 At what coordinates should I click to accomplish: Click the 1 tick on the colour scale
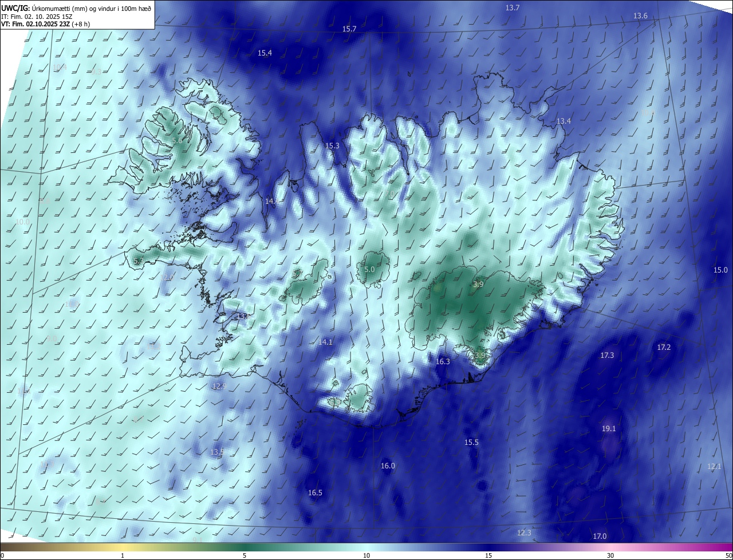tap(123, 555)
